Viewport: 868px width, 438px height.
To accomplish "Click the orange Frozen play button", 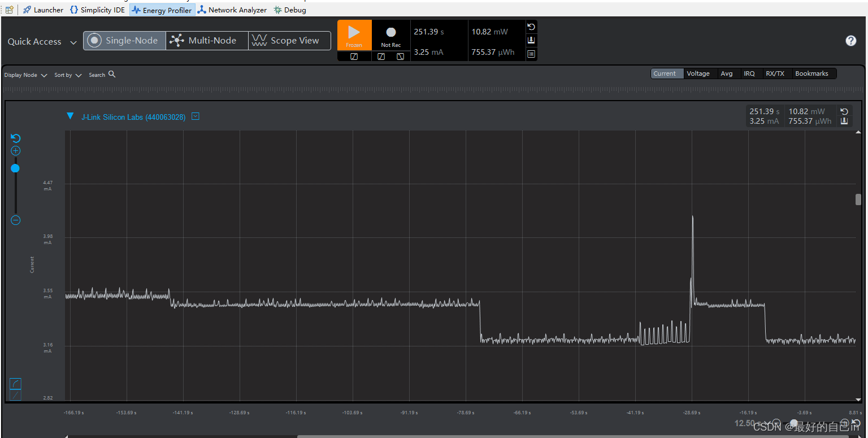I will click(354, 35).
